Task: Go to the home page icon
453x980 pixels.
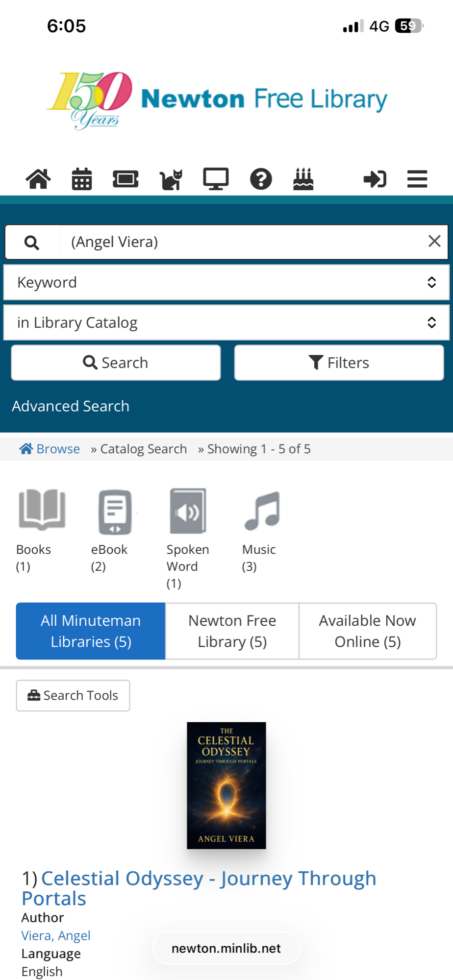Action: click(x=38, y=179)
